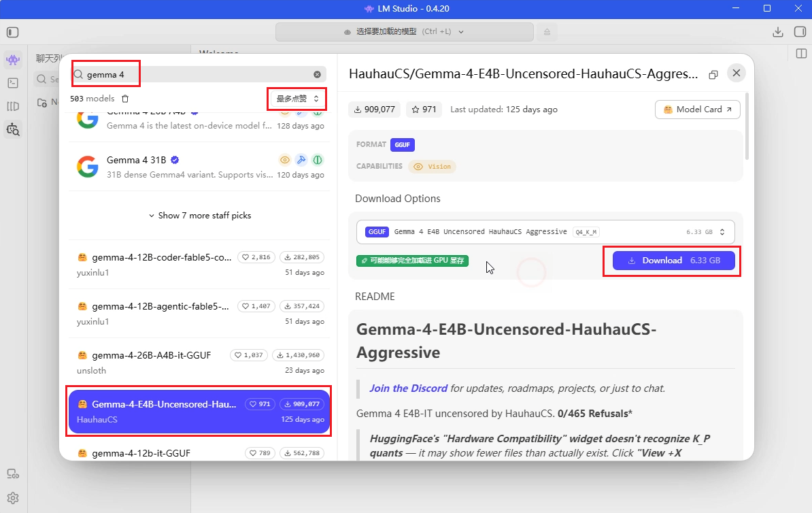Click the Google logo of Gemma 4 31B
This screenshot has width=812, height=513.
[88, 167]
